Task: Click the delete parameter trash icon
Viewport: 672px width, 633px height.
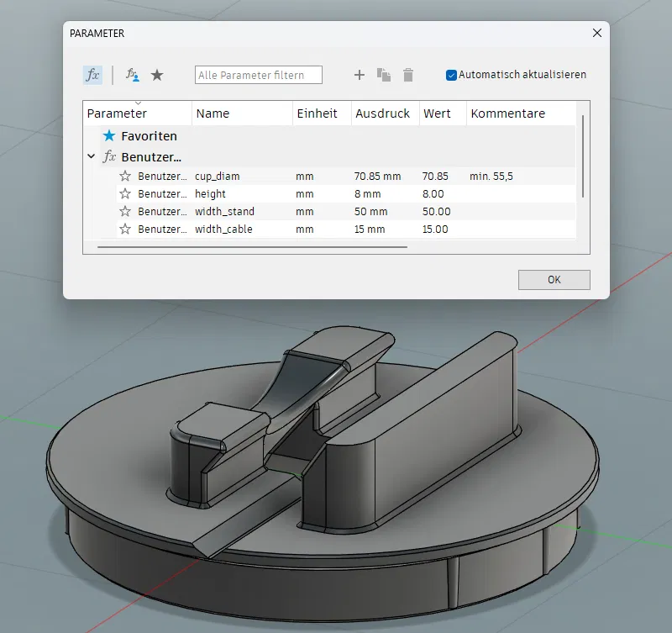Action: [x=408, y=75]
